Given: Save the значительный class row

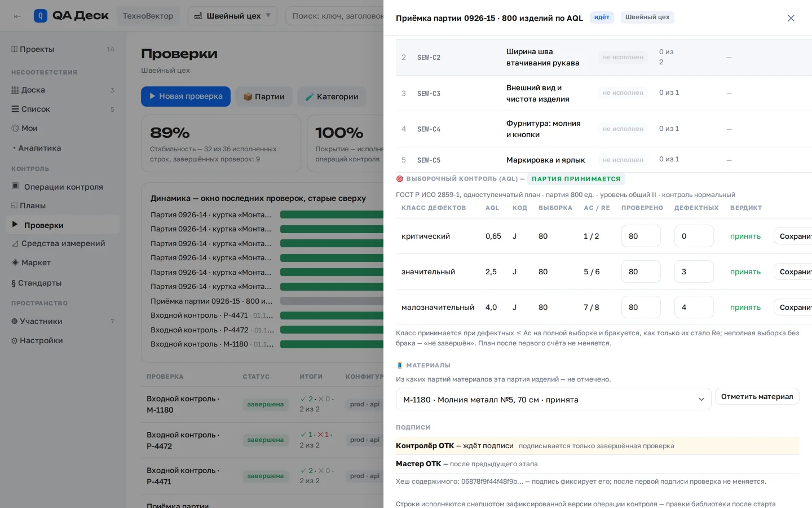Looking at the screenshot, I should pos(793,271).
